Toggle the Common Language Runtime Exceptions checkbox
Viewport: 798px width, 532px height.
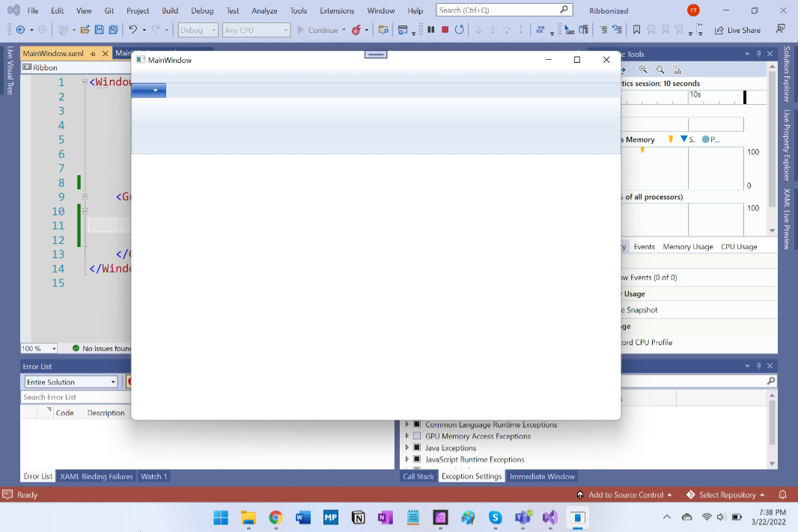pos(417,424)
